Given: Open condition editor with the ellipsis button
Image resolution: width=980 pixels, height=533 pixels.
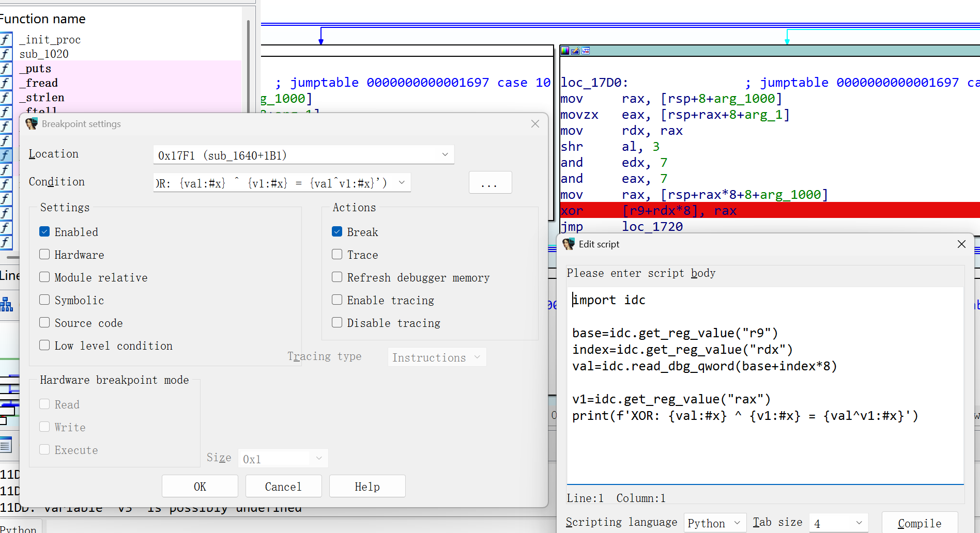Looking at the screenshot, I should (x=489, y=183).
